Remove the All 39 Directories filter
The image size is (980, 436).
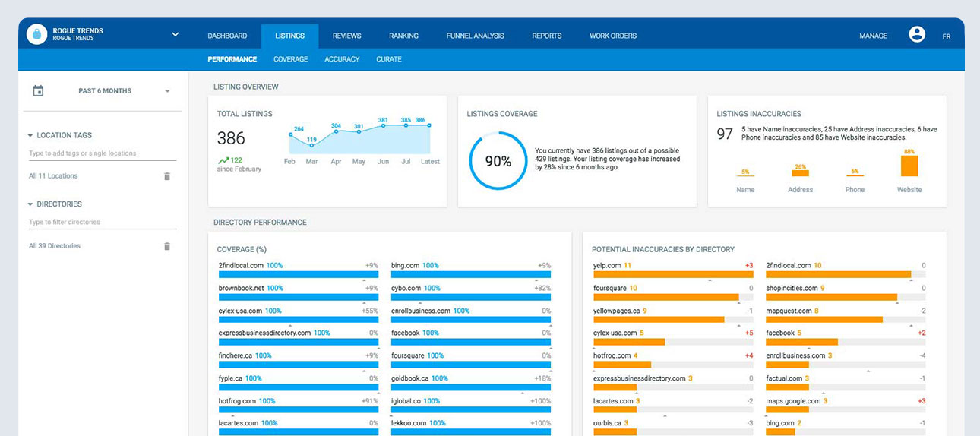coord(167,246)
